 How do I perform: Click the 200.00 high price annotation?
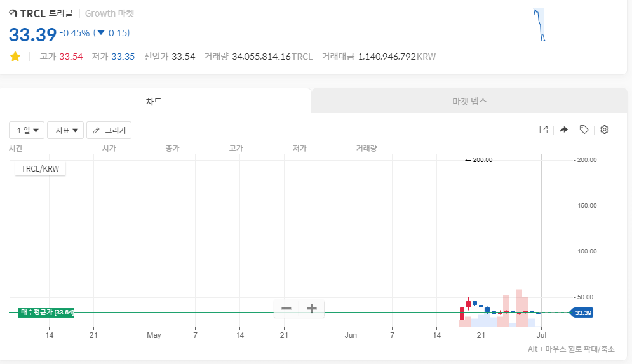(479, 160)
